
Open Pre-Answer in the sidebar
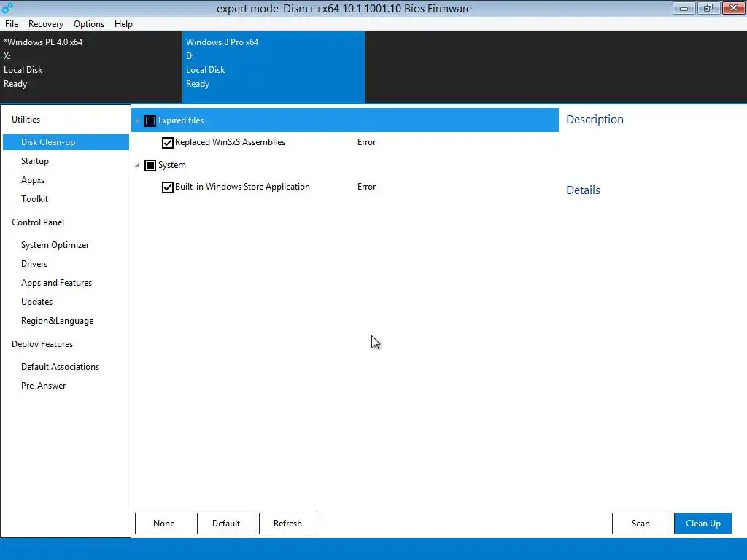tap(43, 386)
